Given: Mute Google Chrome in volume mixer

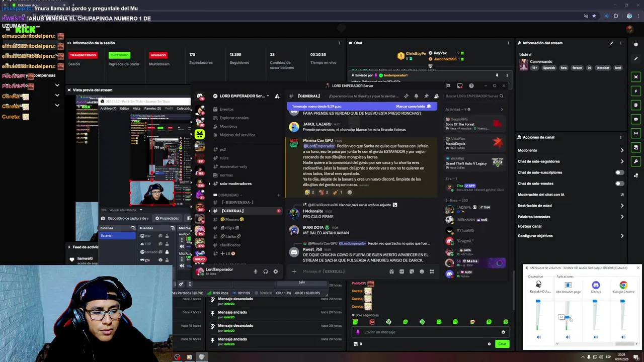Looking at the screenshot, I should point(623,337).
